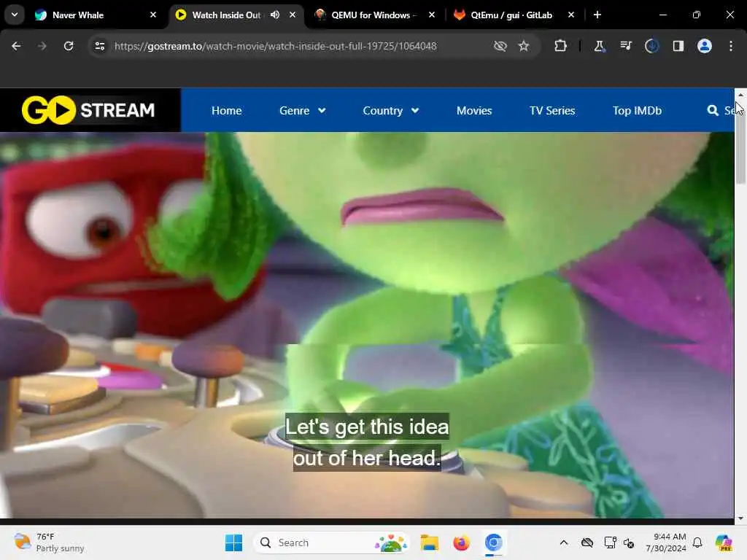The height and width of the screenshot is (560, 747).
Task: Reload the current page
Action: tap(69, 46)
